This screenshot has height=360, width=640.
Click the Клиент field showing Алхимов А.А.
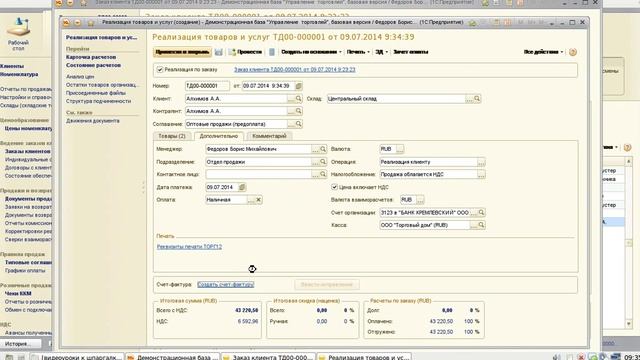tap(236, 99)
